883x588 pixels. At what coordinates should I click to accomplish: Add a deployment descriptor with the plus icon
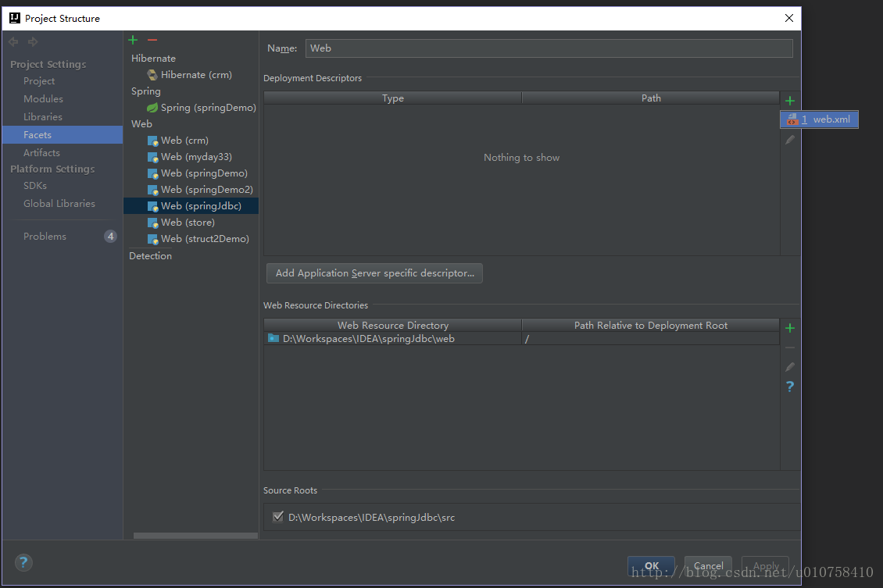pos(789,101)
